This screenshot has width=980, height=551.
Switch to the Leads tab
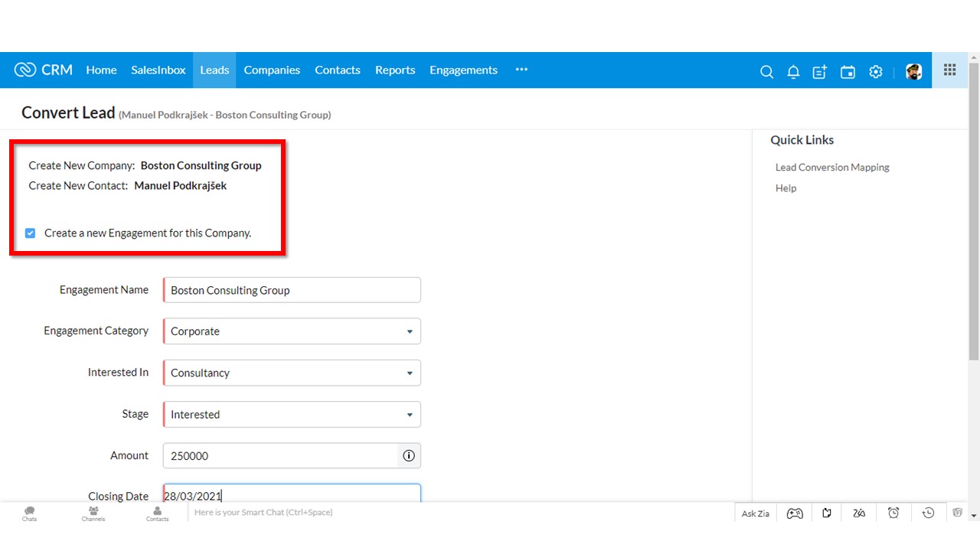click(214, 70)
